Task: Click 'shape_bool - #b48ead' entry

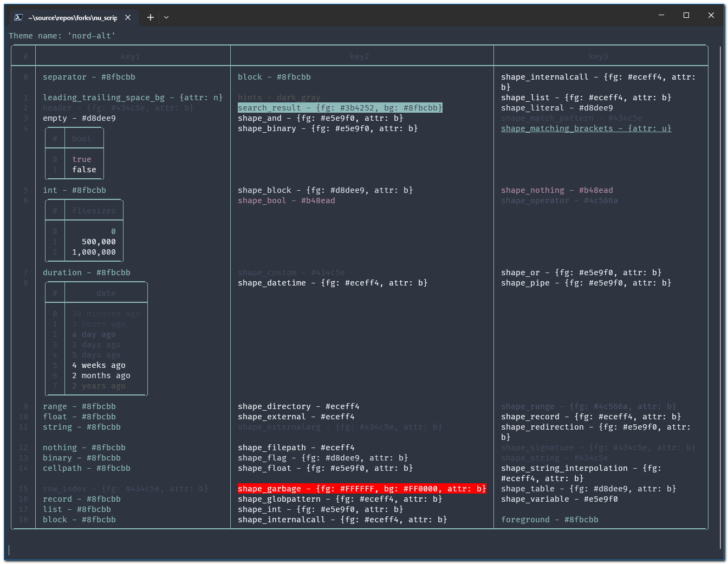Action: tap(287, 200)
